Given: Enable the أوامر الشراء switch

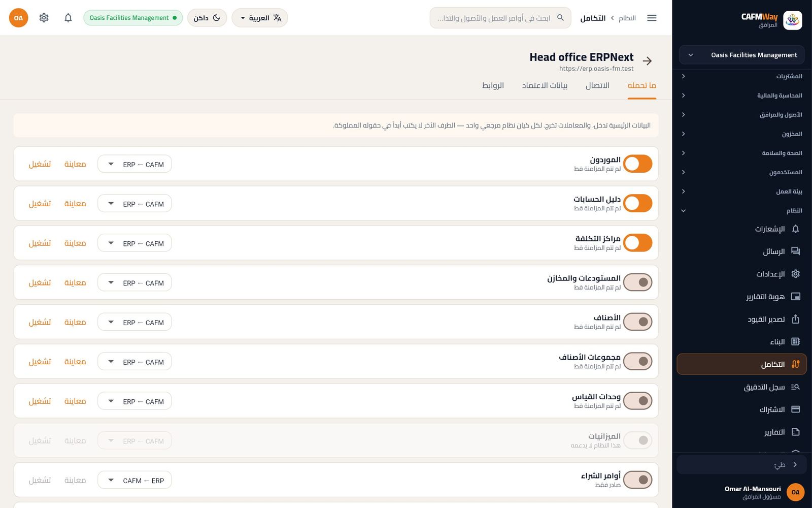Looking at the screenshot, I should 637,480.
